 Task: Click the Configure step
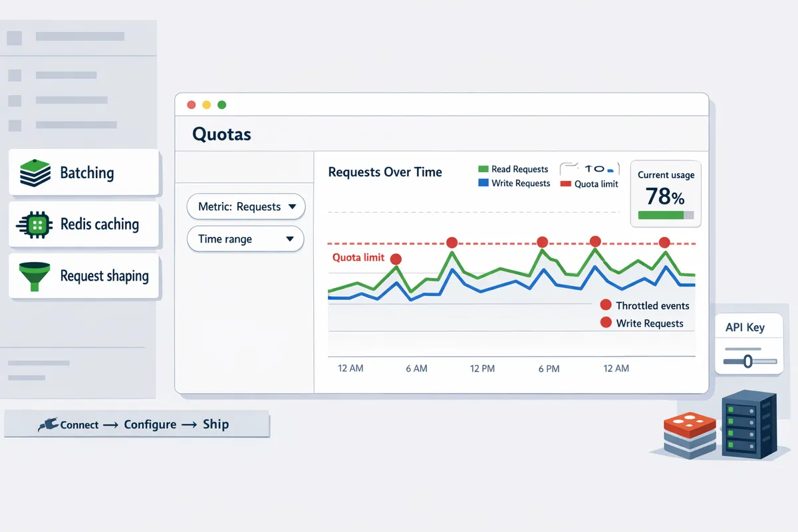tap(150, 424)
